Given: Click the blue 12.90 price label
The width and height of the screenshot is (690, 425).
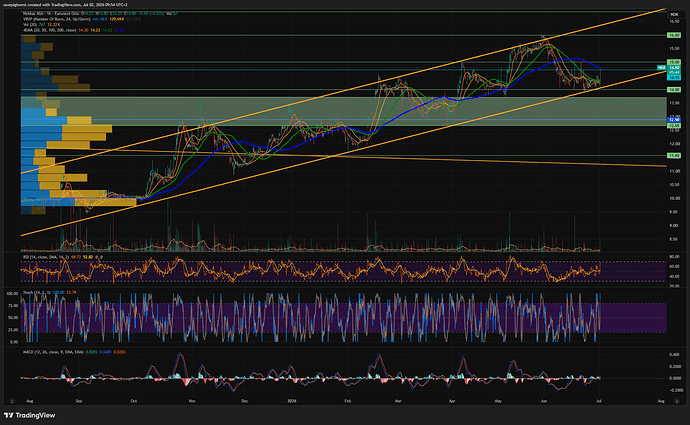Looking at the screenshot, I should point(674,120).
